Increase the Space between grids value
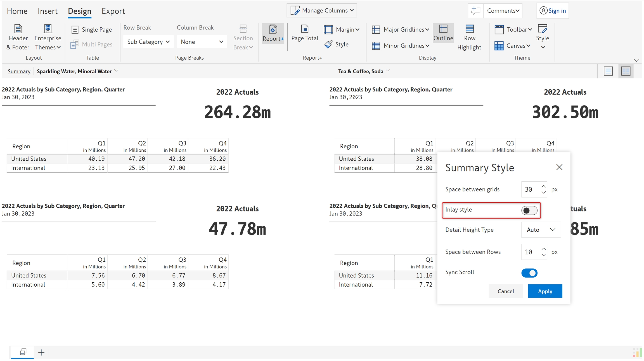 (x=543, y=186)
